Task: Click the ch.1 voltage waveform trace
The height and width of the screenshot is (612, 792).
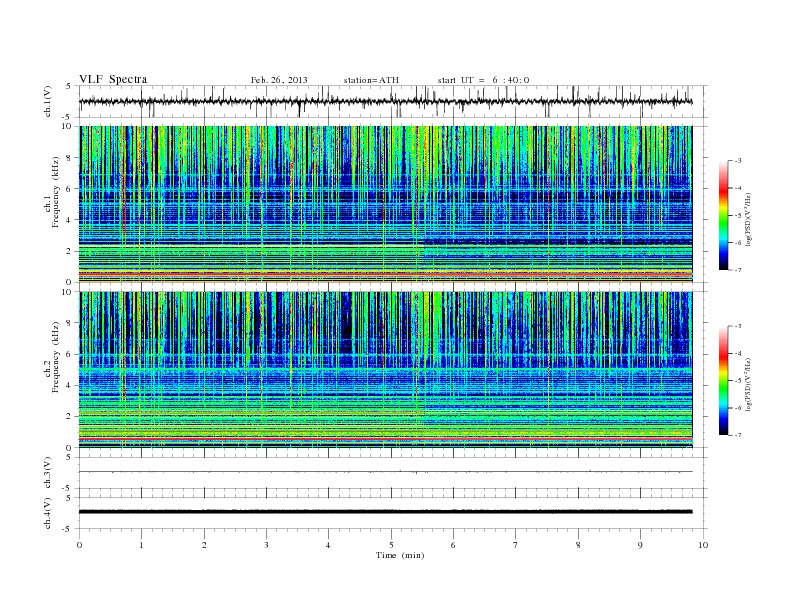Action: (x=385, y=101)
